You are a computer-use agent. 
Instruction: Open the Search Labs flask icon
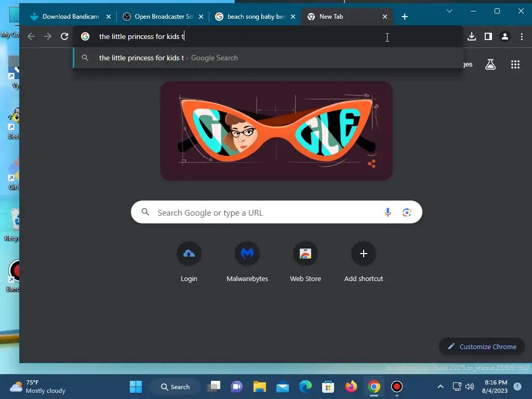click(490, 64)
